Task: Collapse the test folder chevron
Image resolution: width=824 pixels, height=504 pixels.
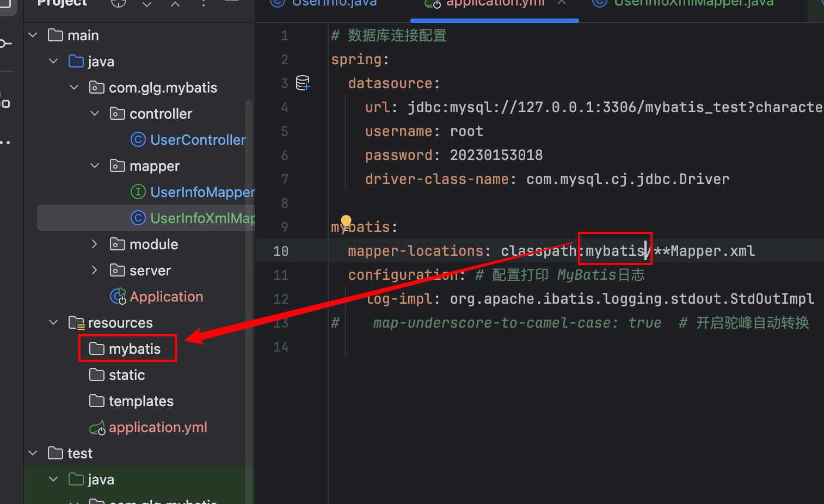Action: pos(33,453)
